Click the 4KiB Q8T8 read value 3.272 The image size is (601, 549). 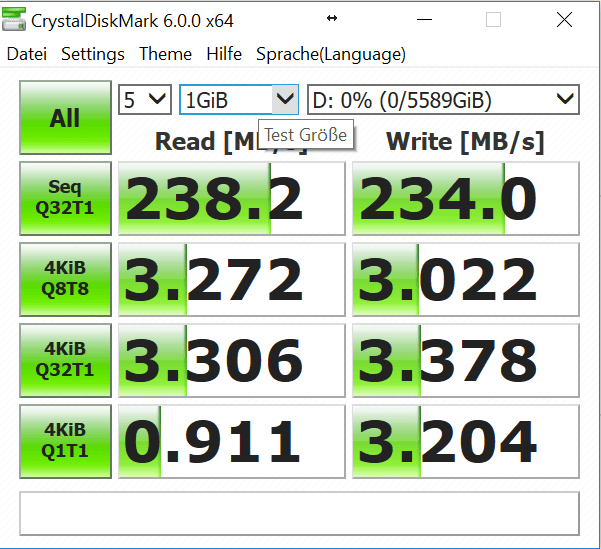[232, 279]
